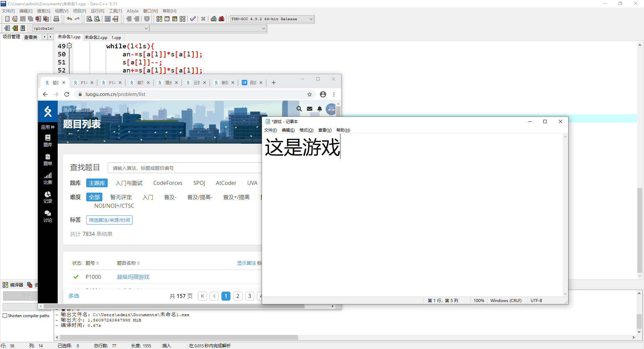
Task: Click the Open file icon in Dev-C++ toolbar
Action: coord(15,19)
